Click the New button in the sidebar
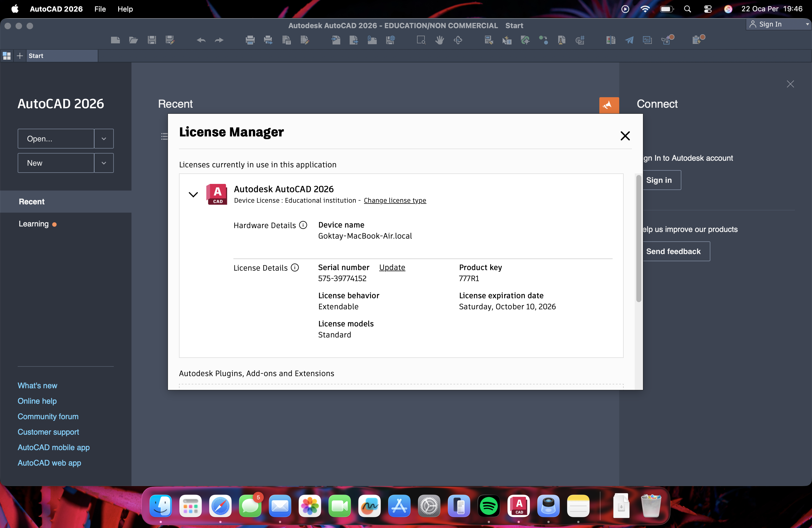This screenshot has height=528, width=812. (x=56, y=163)
